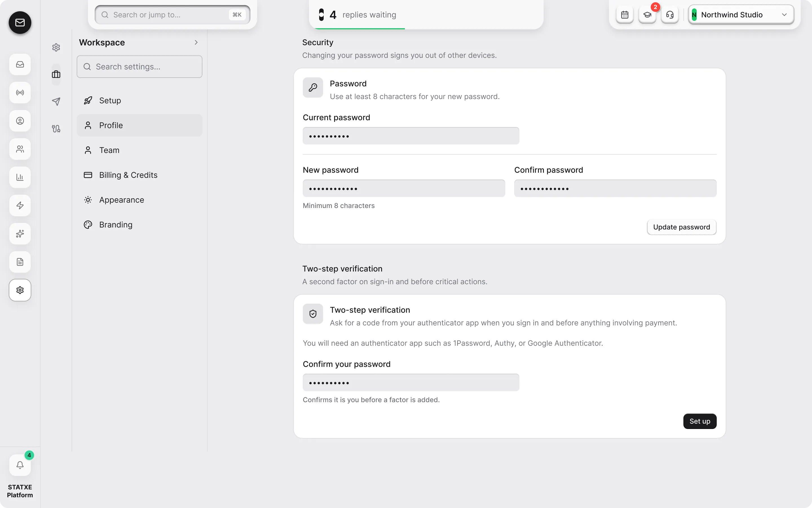Open the 4 replies waiting banner
The image size is (812, 508).
click(426, 15)
